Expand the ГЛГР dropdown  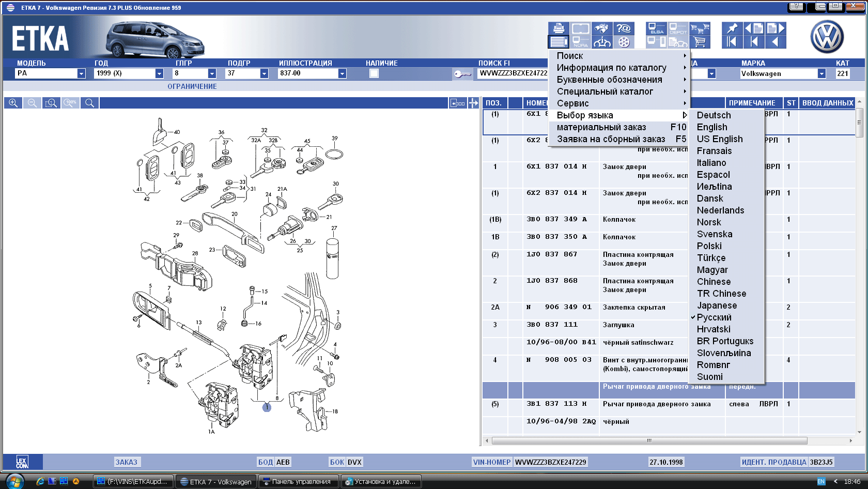pyautogui.click(x=212, y=73)
